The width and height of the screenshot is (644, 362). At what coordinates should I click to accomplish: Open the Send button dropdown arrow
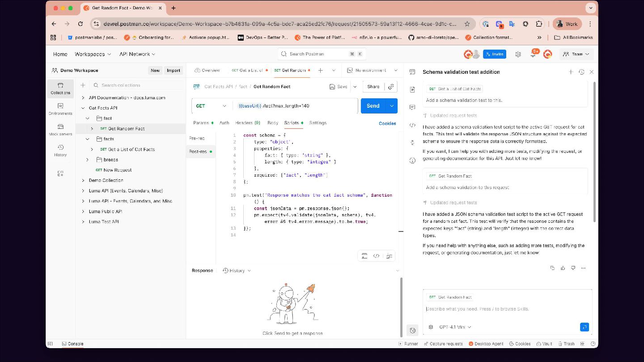pos(392,106)
